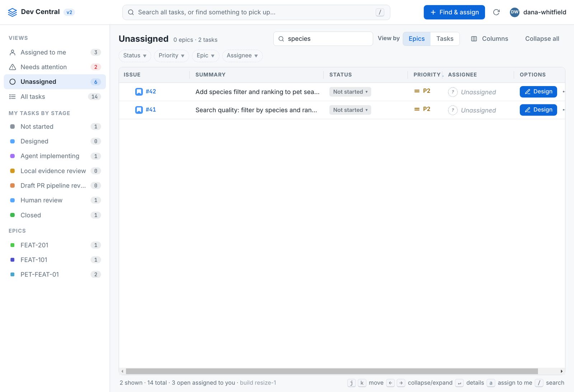Click the indigo FEAT-101 epic color dot
574x392 pixels.
[x=13, y=260]
